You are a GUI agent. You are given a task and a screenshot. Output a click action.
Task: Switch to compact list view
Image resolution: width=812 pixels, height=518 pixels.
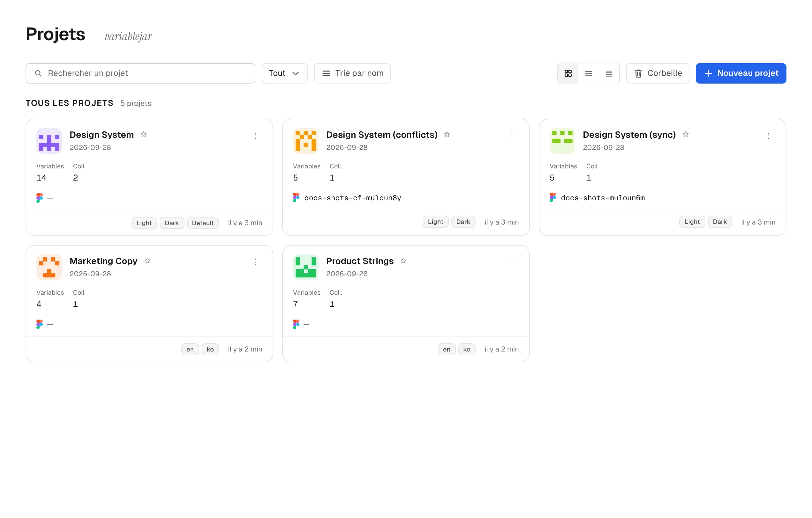point(609,73)
